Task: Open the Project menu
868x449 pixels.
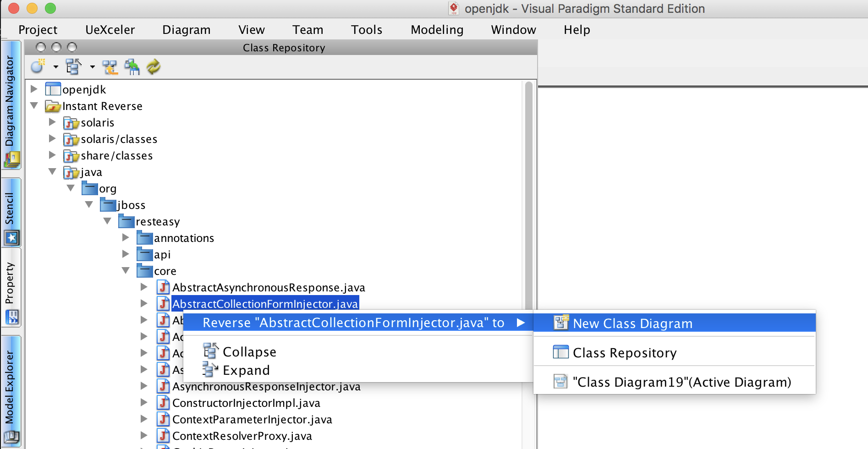Action: click(x=38, y=30)
